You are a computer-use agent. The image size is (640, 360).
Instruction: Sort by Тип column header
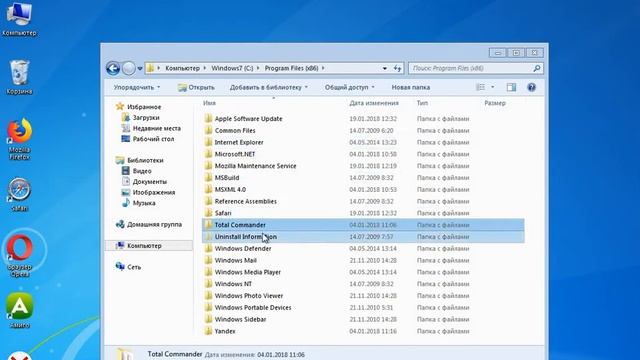pos(422,103)
